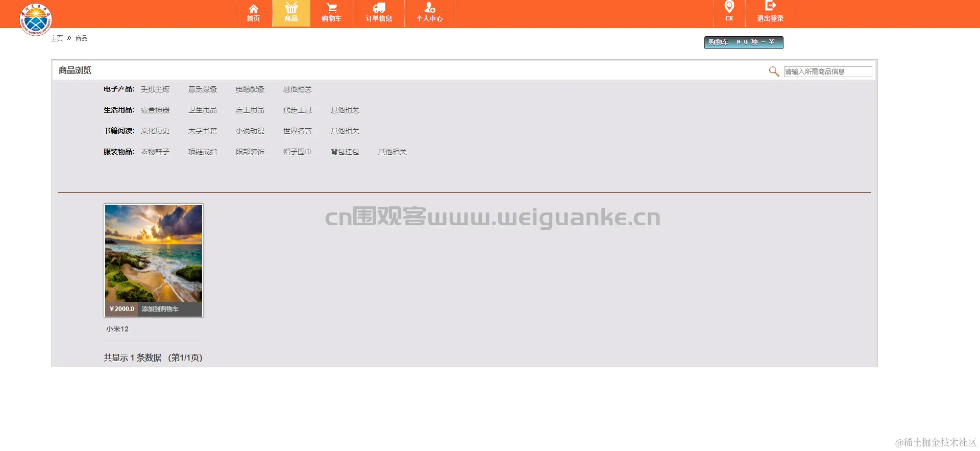Focus the 请输入所需商品信息 search field
Screen dimensions: 980x451
[828, 72]
